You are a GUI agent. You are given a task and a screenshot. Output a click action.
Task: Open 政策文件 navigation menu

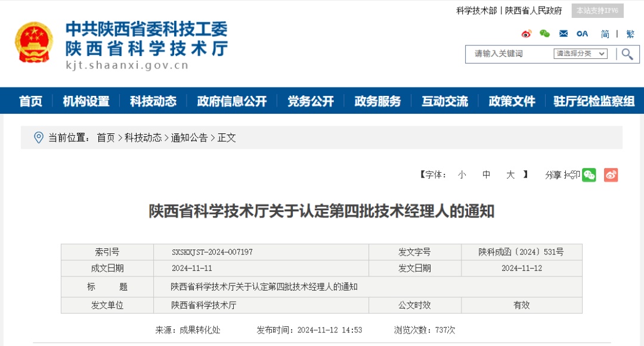pyautogui.click(x=512, y=101)
